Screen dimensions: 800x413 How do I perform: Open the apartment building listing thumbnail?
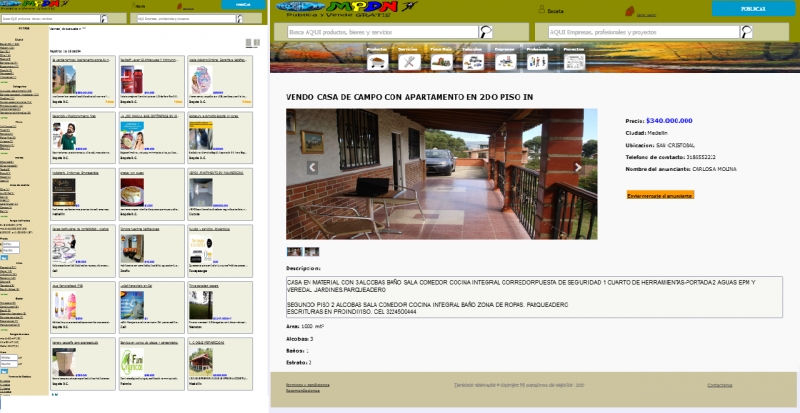click(x=64, y=79)
